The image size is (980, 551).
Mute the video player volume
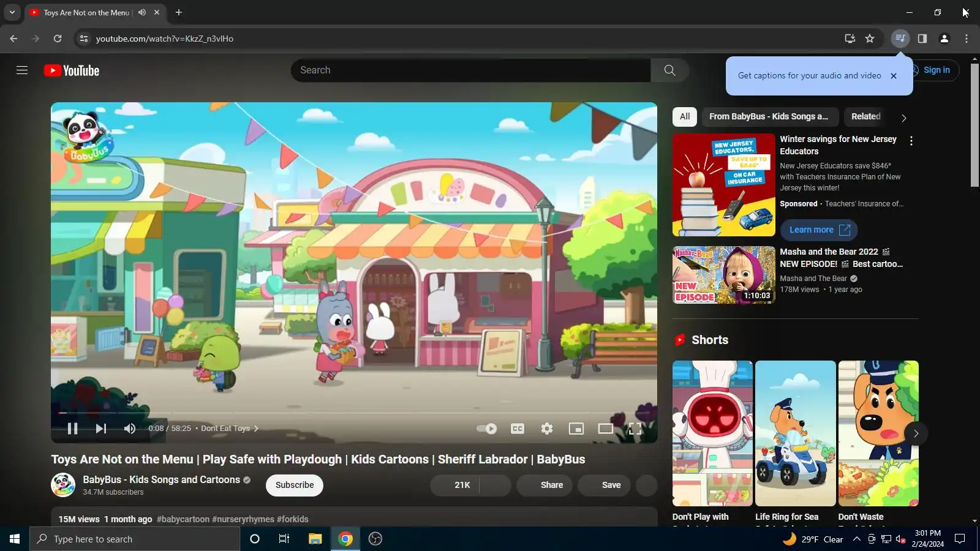(129, 429)
